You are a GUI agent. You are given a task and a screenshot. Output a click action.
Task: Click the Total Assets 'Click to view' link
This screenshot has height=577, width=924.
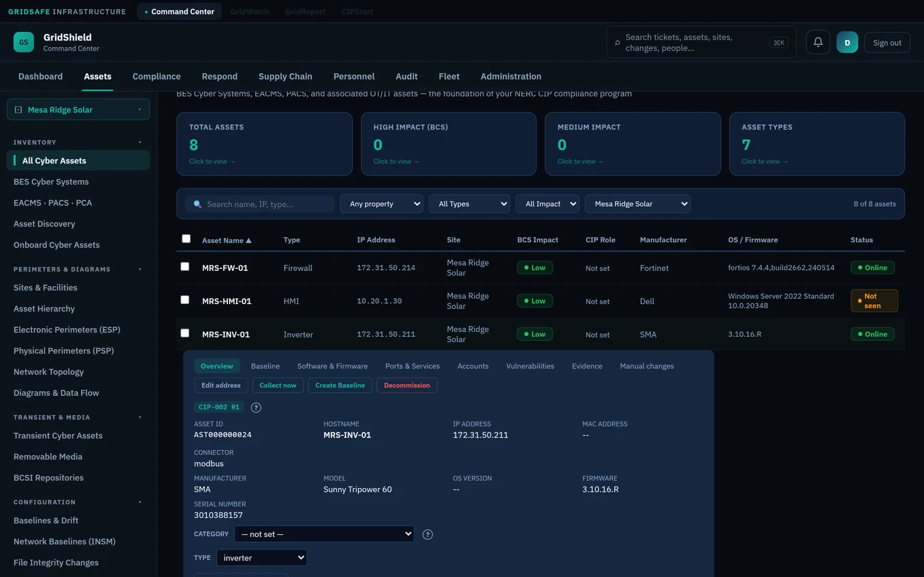pos(212,162)
